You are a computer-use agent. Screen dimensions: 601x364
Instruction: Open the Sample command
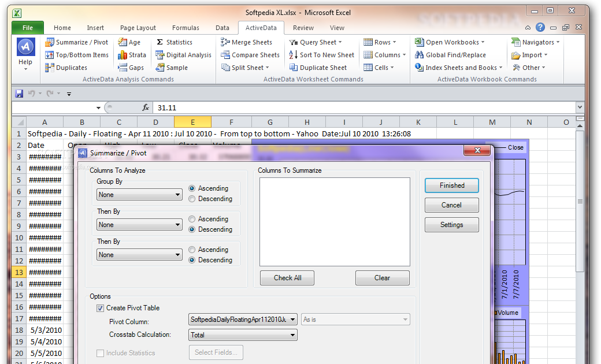click(x=172, y=68)
